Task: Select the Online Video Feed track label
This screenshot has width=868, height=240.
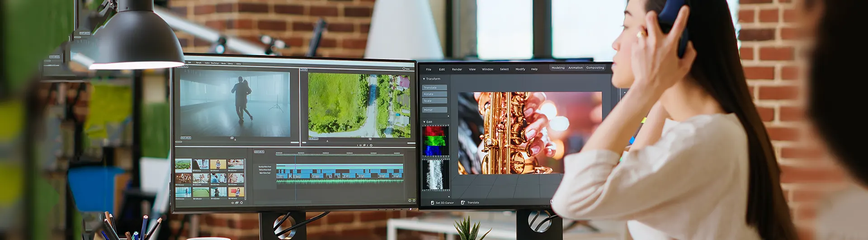Action: coord(265,170)
